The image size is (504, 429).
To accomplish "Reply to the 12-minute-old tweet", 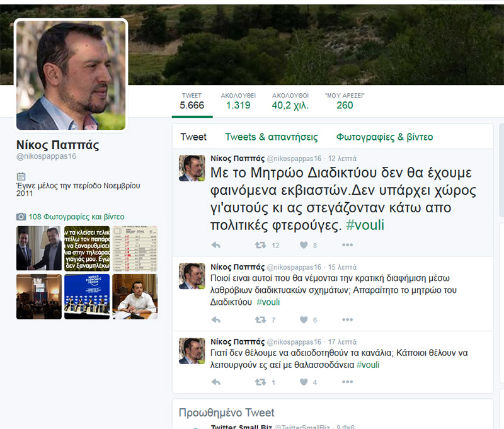I will tap(215, 244).
